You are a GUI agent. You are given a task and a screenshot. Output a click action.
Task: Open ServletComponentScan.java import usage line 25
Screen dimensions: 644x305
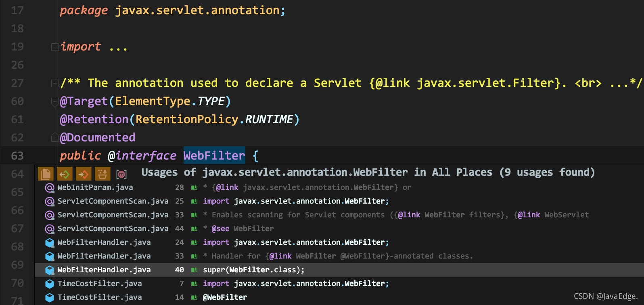[x=339, y=201]
